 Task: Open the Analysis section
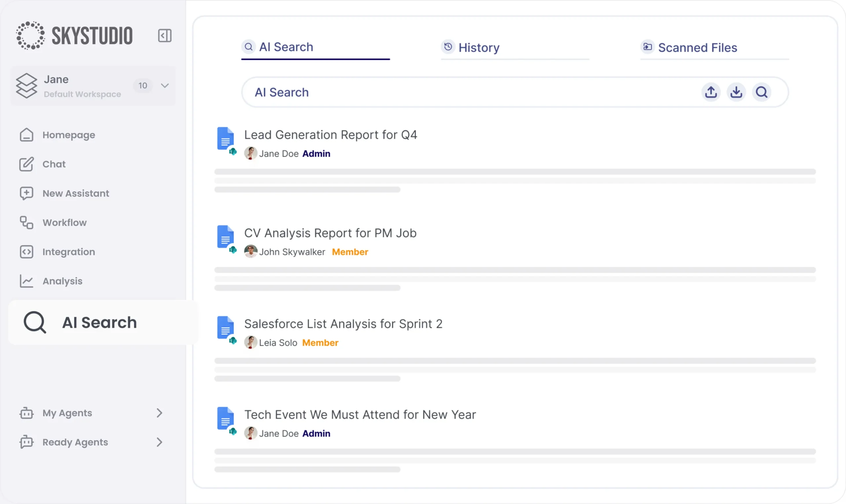[62, 281]
